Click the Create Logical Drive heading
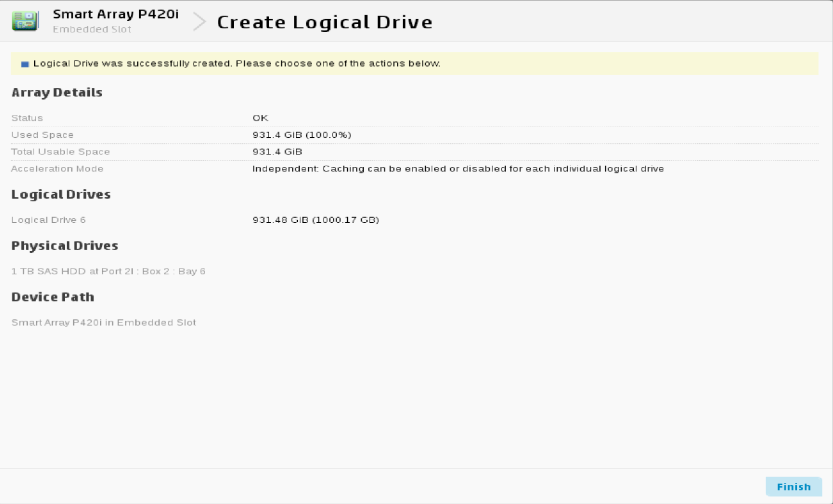 pos(324,22)
